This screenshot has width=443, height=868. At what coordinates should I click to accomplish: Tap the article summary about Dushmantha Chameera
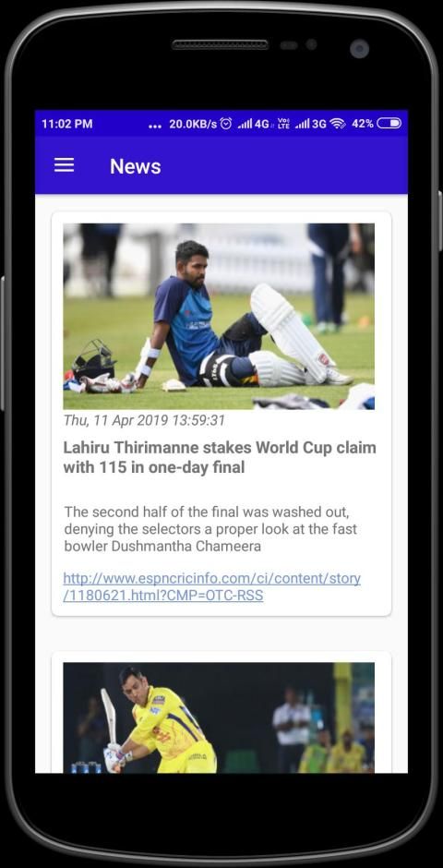tap(210, 529)
